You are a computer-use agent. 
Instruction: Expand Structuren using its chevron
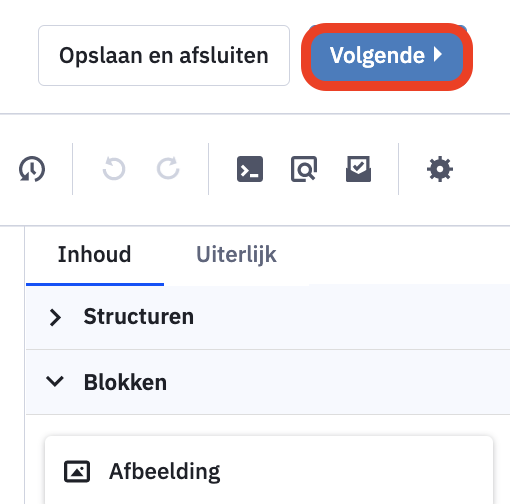coord(55,317)
